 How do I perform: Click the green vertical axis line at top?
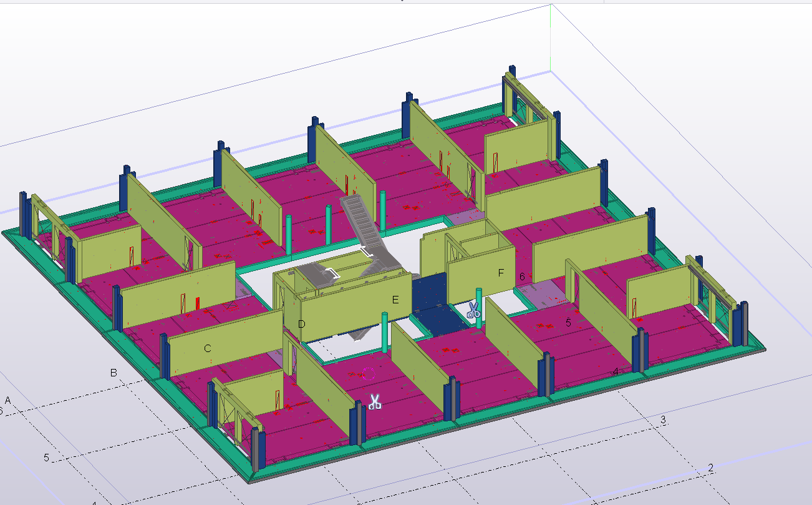[551, 37]
